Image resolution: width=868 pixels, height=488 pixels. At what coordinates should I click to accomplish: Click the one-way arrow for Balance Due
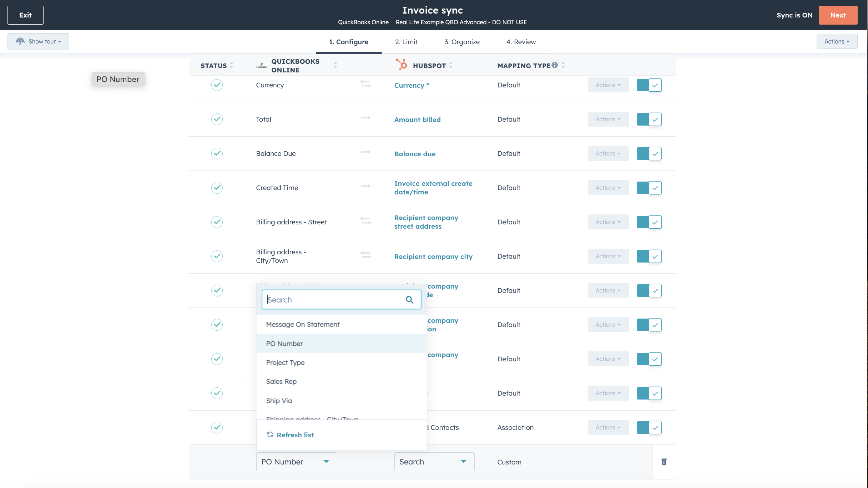click(x=365, y=152)
